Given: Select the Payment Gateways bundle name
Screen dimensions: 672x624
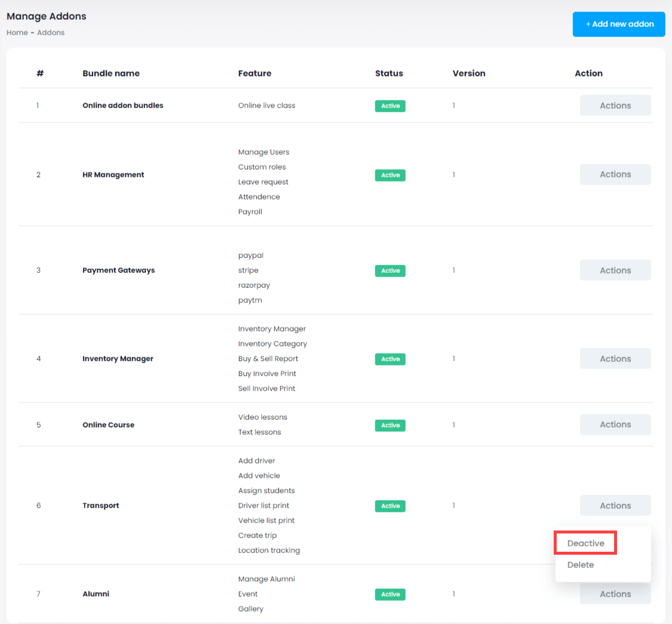Looking at the screenshot, I should 118,270.
